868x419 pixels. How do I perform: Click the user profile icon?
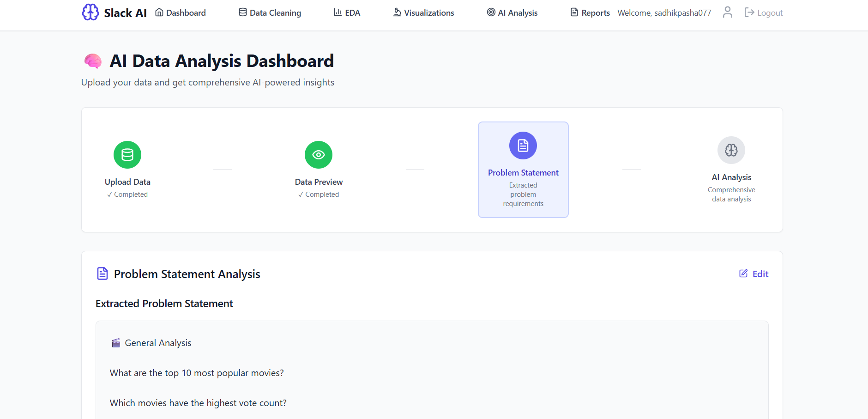pyautogui.click(x=728, y=12)
